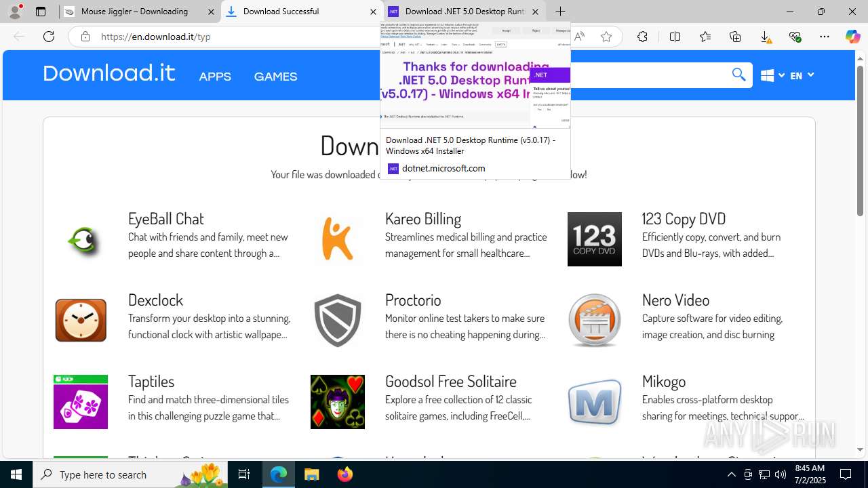The height and width of the screenshot is (488, 868).
Task: Click the page vertical scrollbar thumb
Action: tap(860, 142)
